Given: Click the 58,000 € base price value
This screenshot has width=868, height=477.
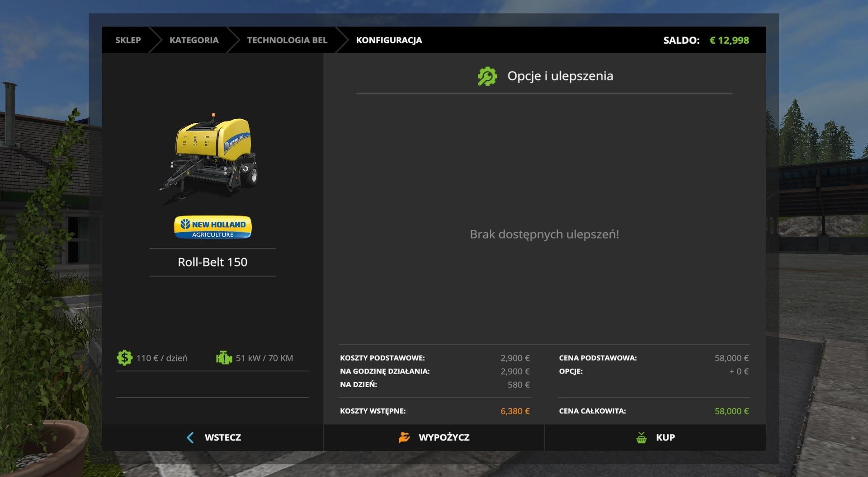Looking at the screenshot, I should coord(731,358).
